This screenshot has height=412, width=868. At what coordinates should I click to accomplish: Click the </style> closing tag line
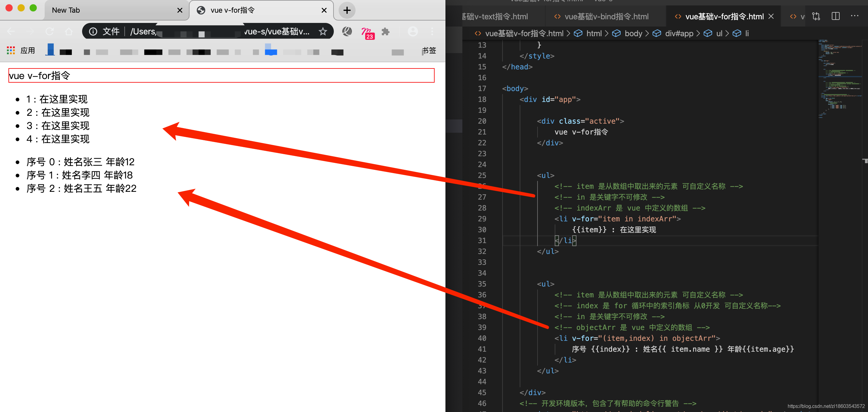[x=537, y=56]
